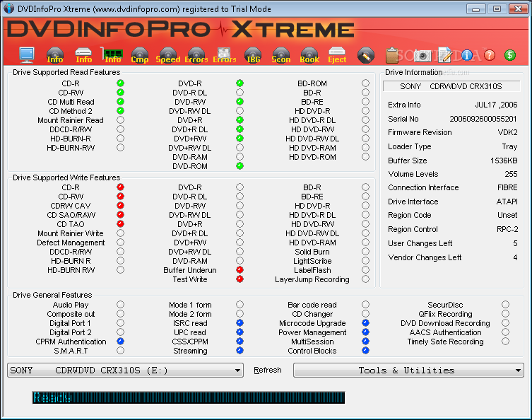Click the Cmp disc icon
The width and height of the screenshot is (532, 420).
(140, 55)
